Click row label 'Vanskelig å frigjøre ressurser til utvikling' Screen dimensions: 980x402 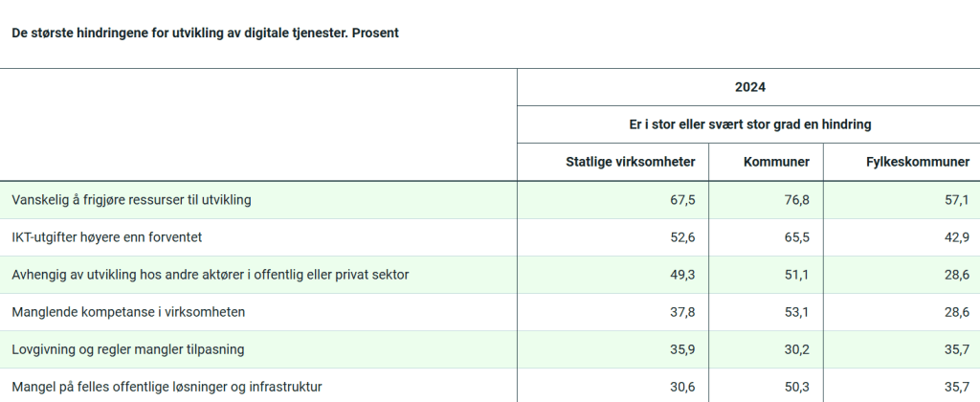(x=131, y=200)
